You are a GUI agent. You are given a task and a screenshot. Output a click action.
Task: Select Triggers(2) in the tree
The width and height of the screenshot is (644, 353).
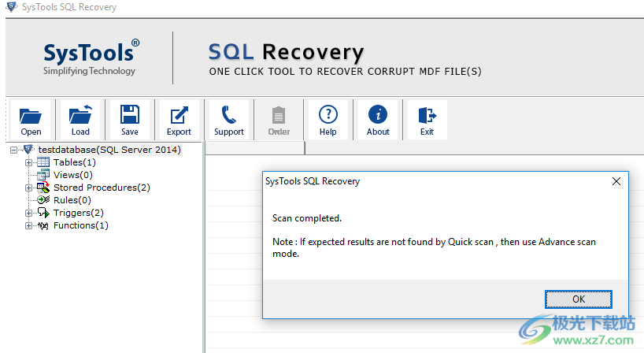tap(79, 213)
